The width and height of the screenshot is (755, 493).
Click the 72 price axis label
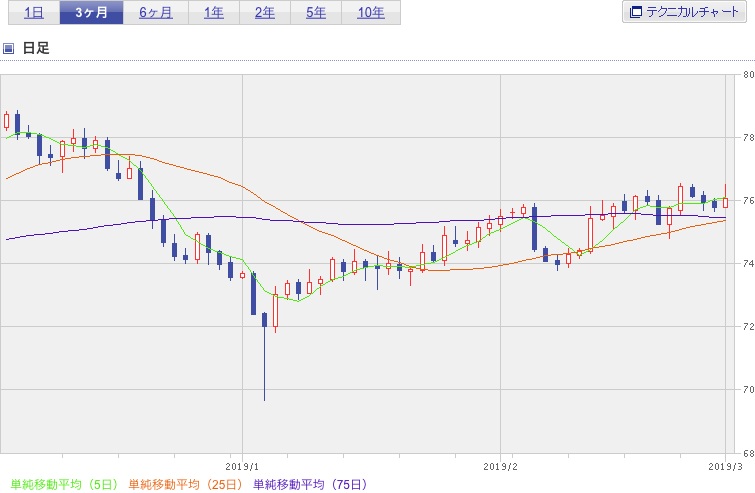(x=748, y=327)
